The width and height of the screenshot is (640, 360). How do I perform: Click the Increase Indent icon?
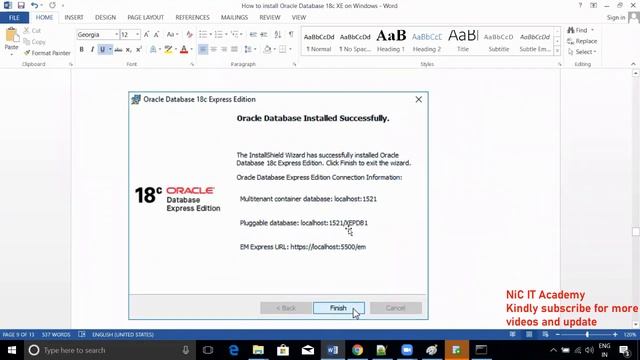[x=264, y=35]
